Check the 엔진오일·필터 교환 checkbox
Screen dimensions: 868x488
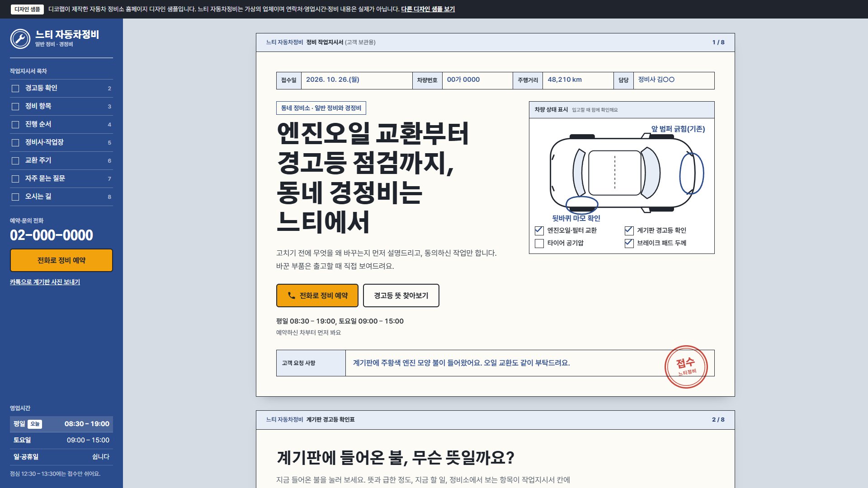539,230
